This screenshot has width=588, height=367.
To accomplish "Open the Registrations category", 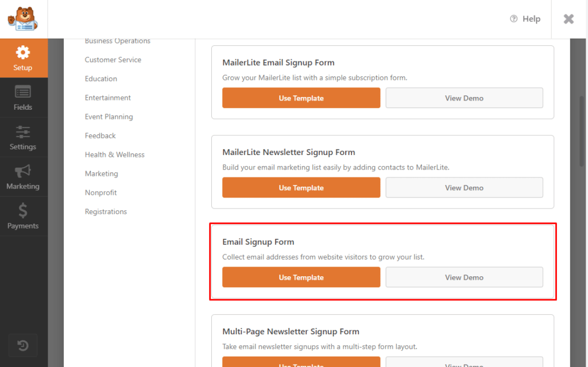I will point(106,211).
